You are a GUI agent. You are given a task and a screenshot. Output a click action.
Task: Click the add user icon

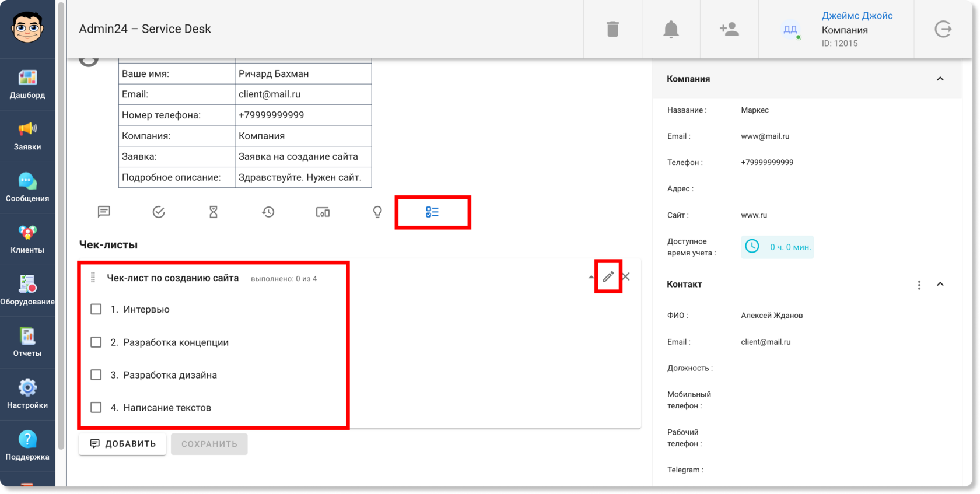point(729,29)
